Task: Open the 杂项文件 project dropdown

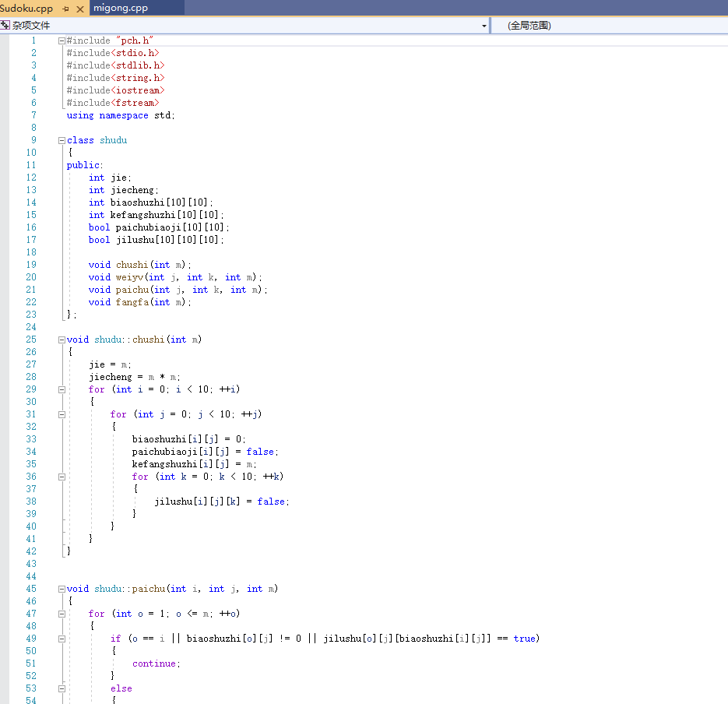Action: click(x=484, y=26)
